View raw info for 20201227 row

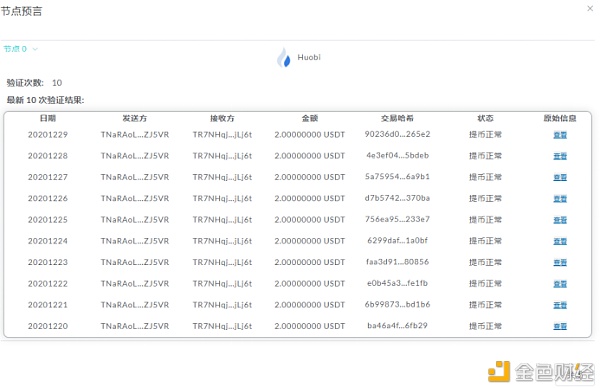tap(560, 177)
